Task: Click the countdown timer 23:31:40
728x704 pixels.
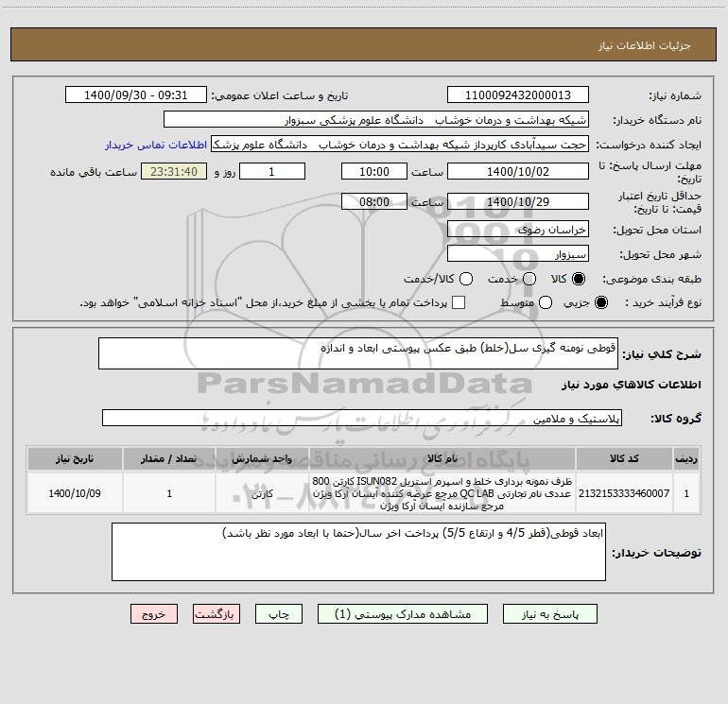Action: [174, 171]
